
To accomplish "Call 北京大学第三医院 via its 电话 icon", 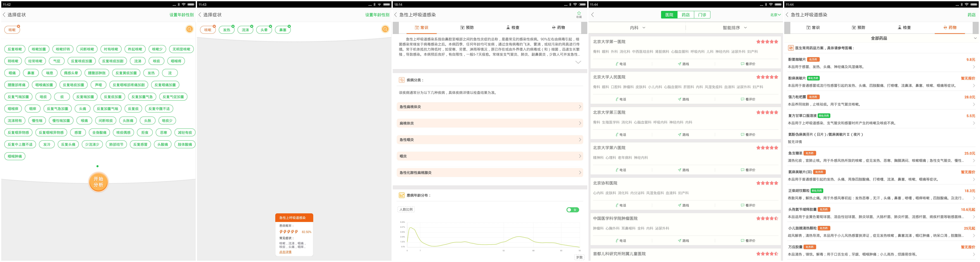I will [x=621, y=135].
